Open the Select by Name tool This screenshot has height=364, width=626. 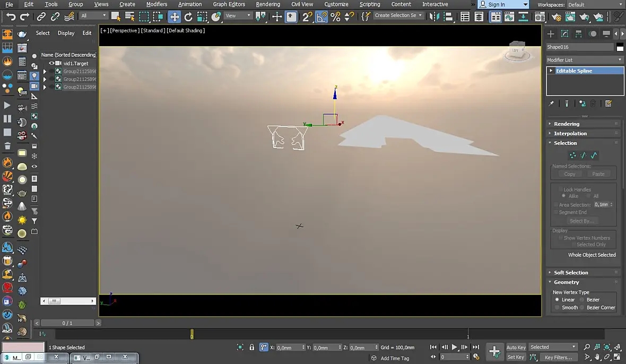pos(129,16)
